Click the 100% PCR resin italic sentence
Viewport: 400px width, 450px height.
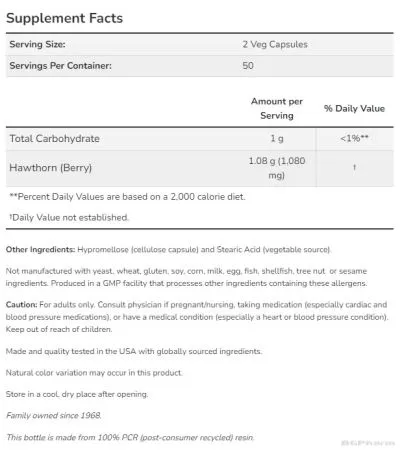[130, 437]
